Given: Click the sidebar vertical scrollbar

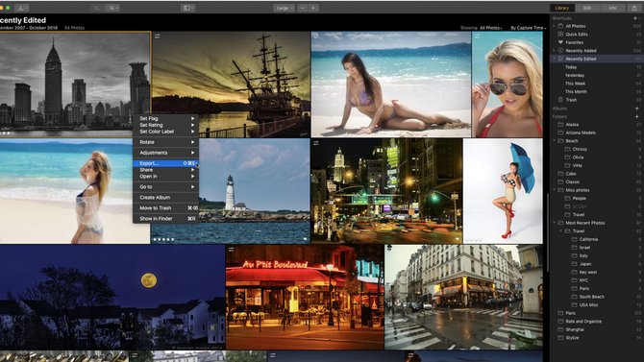Looking at the screenshot, I should click(547, 232).
